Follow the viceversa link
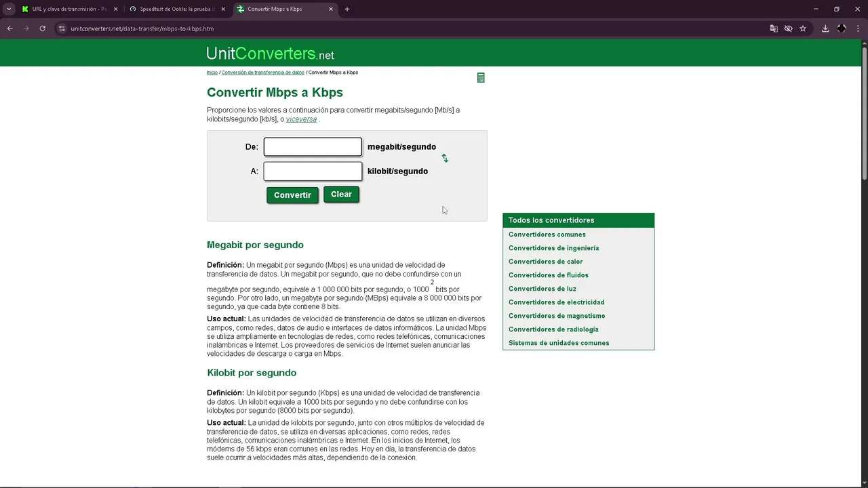Image resolution: width=868 pixels, height=488 pixels. (x=301, y=119)
